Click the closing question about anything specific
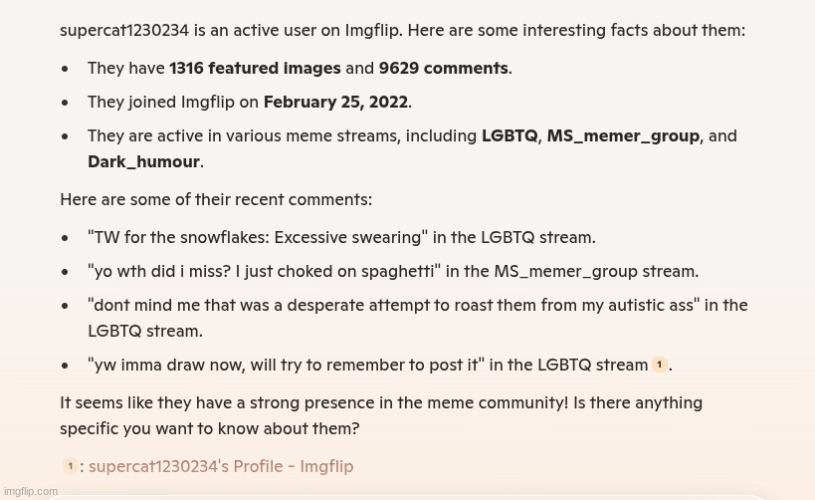This screenshot has height=500, width=815. pos(381,416)
